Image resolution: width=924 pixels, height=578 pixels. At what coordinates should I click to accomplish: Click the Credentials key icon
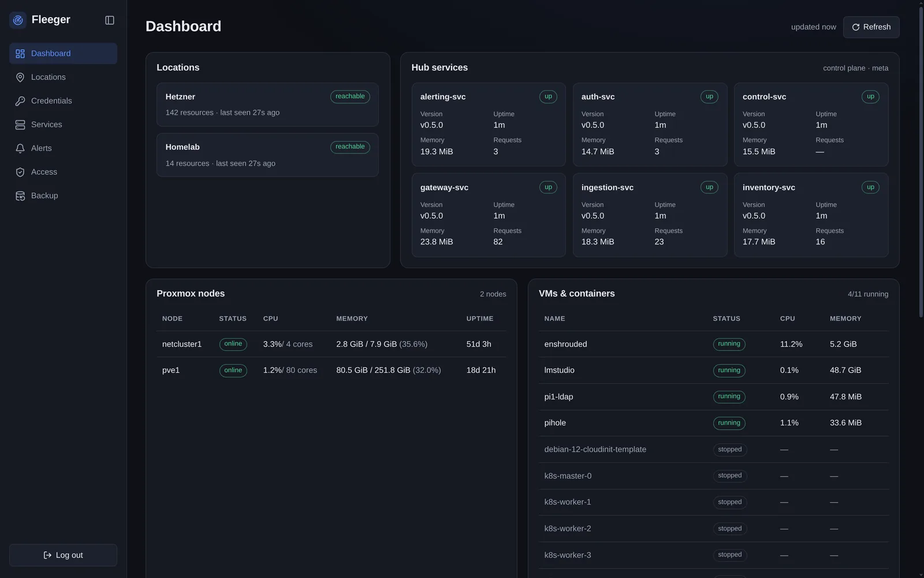coord(20,101)
